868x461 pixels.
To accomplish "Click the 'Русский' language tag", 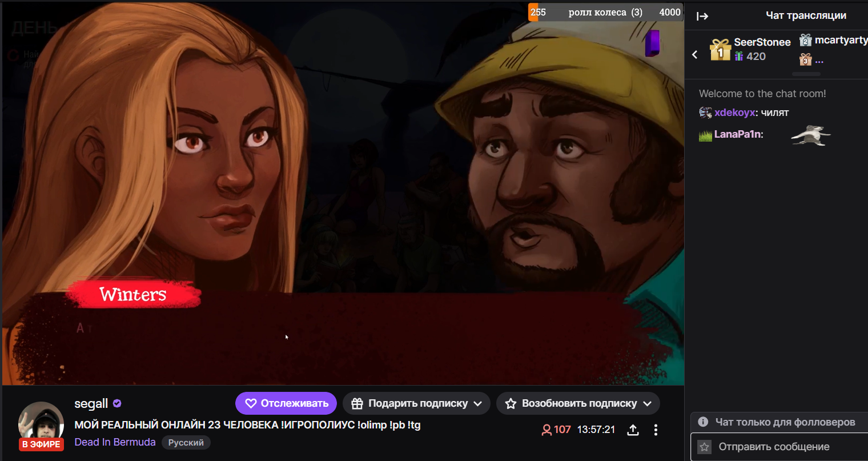I will (186, 443).
